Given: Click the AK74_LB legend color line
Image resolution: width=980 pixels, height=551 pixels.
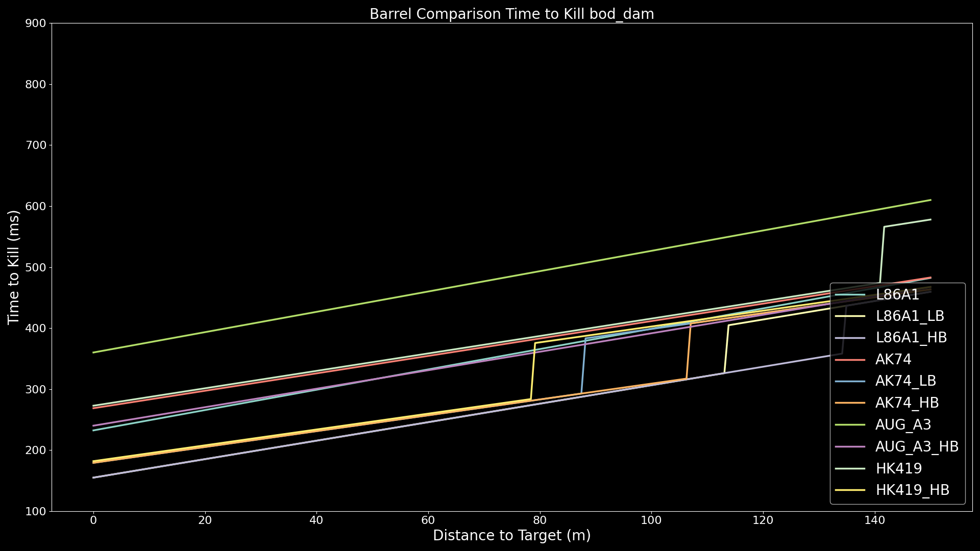Looking at the screenshot, I should point(850,381).
